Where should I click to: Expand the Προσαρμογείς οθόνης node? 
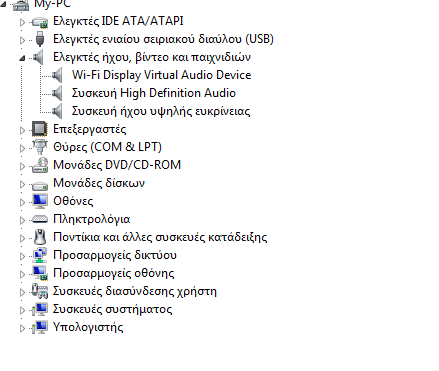[22, 274]
